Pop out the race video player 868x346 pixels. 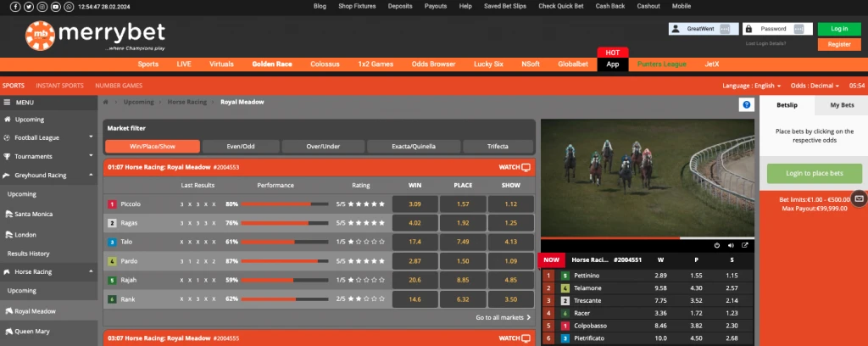(744, 245)
